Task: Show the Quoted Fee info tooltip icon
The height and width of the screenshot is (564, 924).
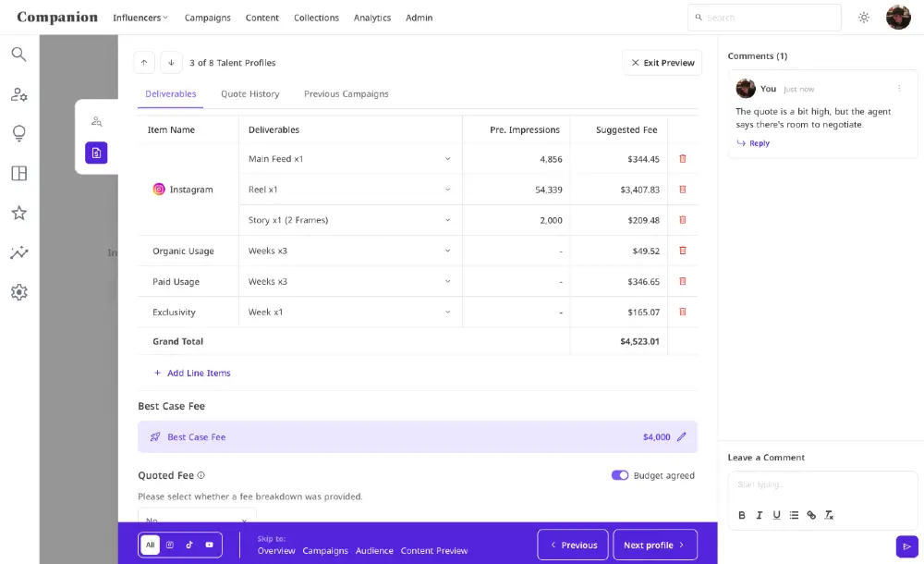Action: tap(201, 475)
